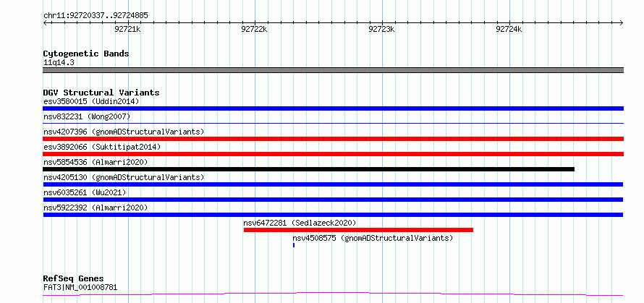This screenshot has width=644, height=303.
Task: Click the short red nsv6472281 variant bar
Action: click(358, 230)
